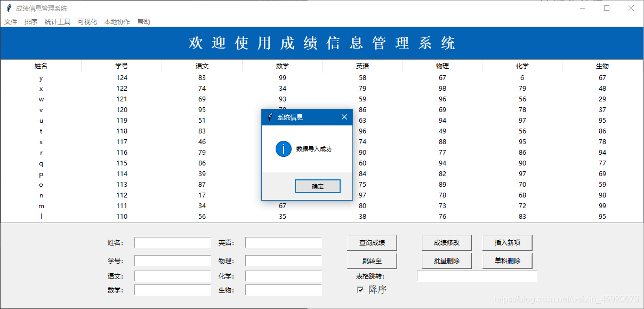Focus the 数学 input field
Screen dimensions: 644x309
(x=173, y=290)
